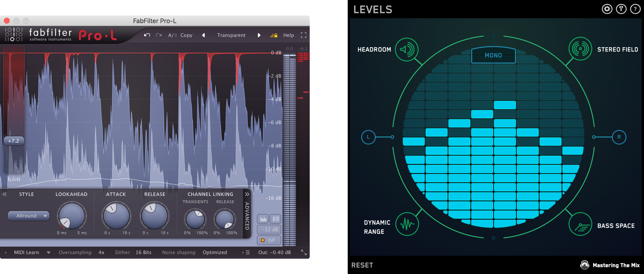This screenshot has height=274, width=644.
Task: Collapse the controls panel with left chevrons
Action: [5, 194]
